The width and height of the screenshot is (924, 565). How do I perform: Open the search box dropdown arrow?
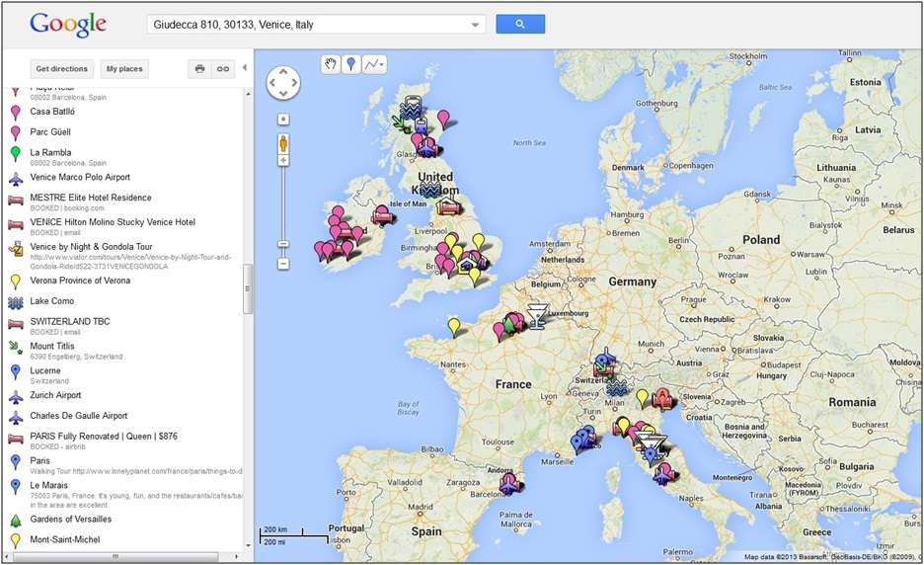coord(476,25)
